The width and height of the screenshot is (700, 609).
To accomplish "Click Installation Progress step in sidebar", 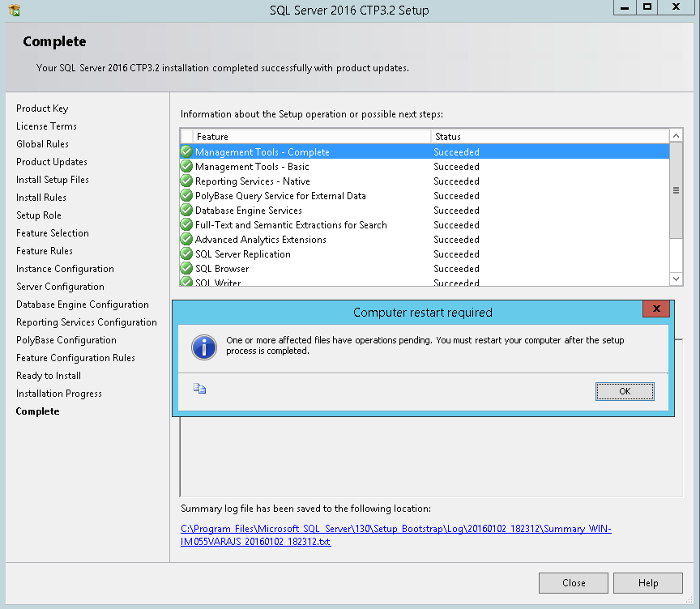I will pyautogui.click(x=59, y=394).
